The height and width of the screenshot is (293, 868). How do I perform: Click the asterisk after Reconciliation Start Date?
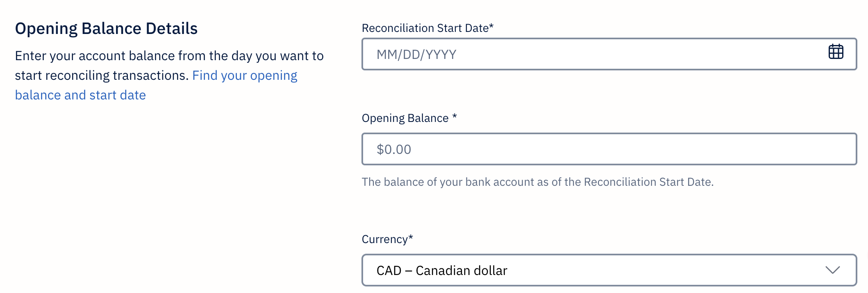pos(491,27)
